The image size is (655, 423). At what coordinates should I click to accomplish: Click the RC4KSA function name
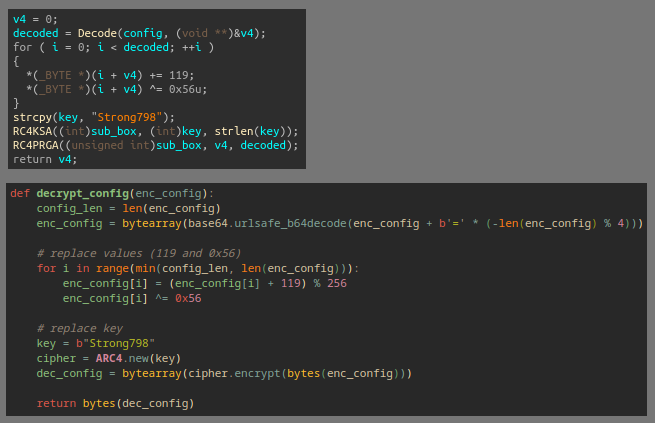pos(32,132)
